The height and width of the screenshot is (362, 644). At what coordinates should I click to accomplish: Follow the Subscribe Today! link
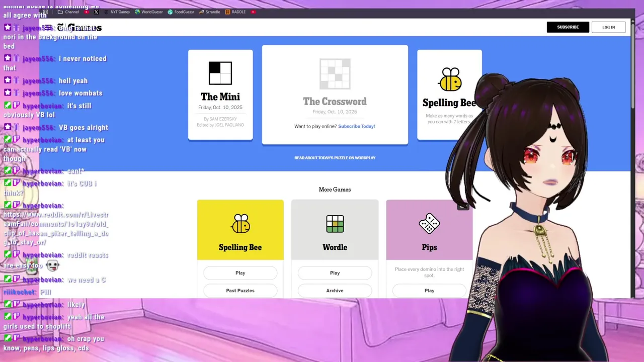[357, 126]
